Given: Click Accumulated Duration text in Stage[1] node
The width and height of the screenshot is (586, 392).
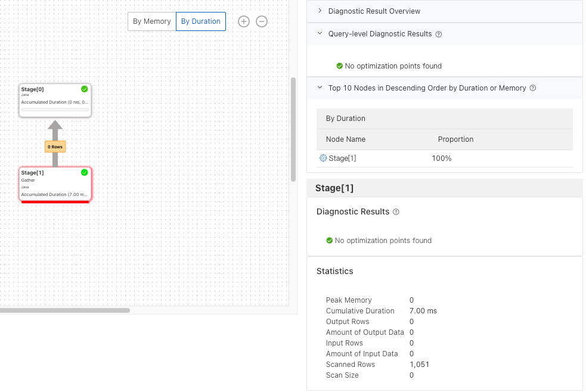Looking at the screenshot, I should pos(54,194).
